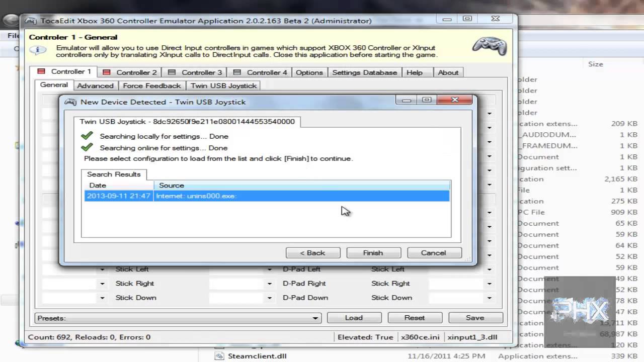Click the Load preset button
Viewport: 644px width, 362px height.
(x=354, y=318)
